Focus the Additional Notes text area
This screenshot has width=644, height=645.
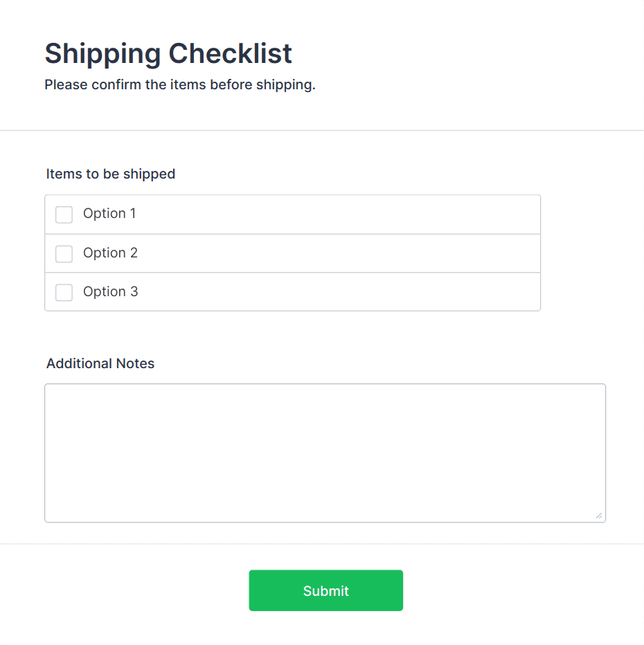point(325,453)
